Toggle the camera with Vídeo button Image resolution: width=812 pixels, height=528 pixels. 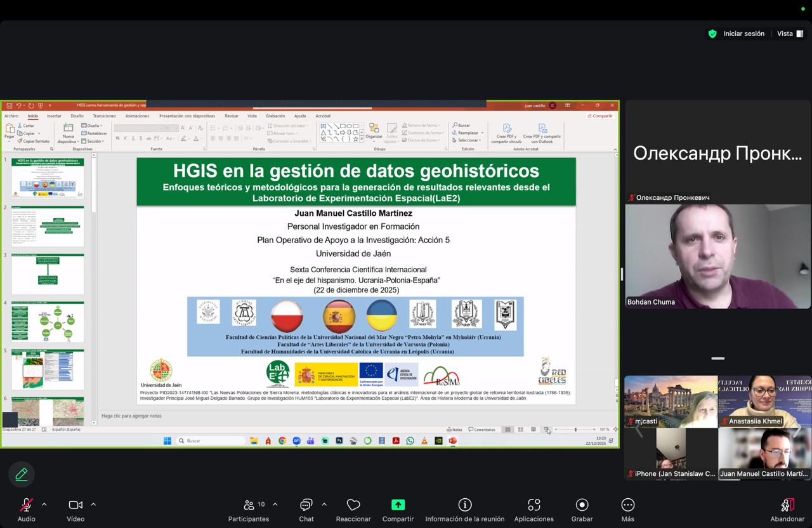click(75, 505)
